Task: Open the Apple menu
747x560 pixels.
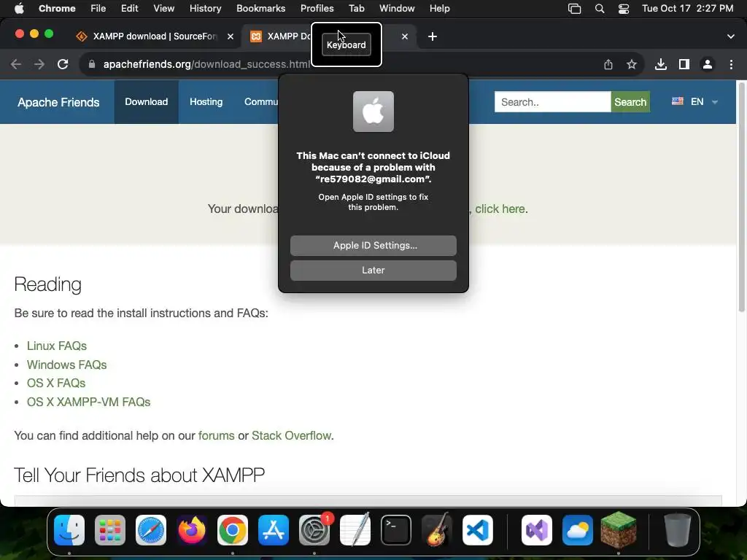Action: pyautogui.click(x=18, y=9)
